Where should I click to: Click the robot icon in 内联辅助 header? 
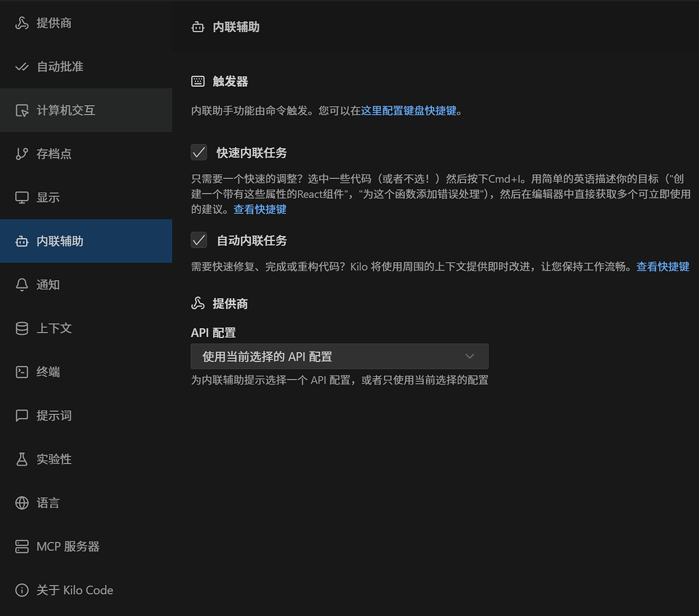coord(197,27)
